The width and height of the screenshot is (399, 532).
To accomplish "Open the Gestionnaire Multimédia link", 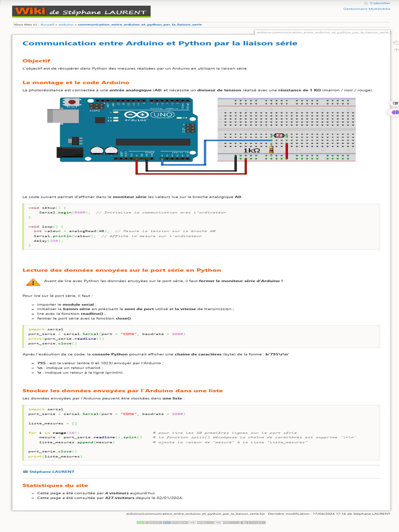I will pos(366,9).
